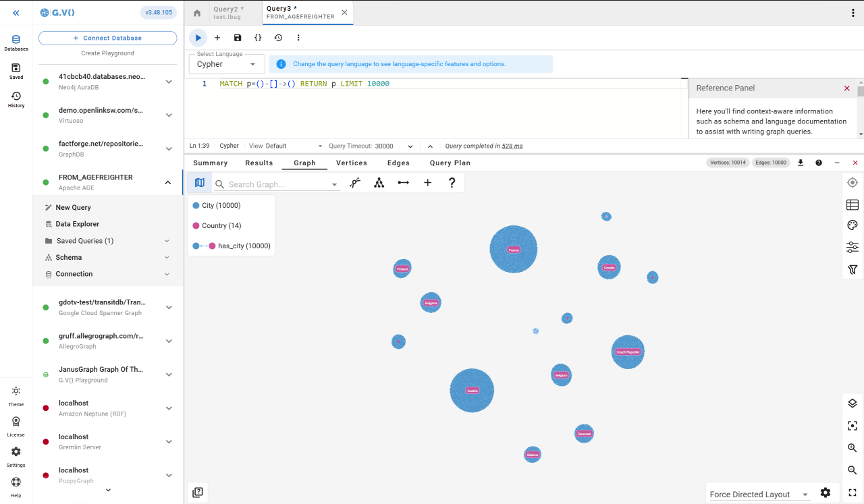Screen dimensions: 864x504
Task: Switch to the Vertices tab
Action: coord(352,163)
